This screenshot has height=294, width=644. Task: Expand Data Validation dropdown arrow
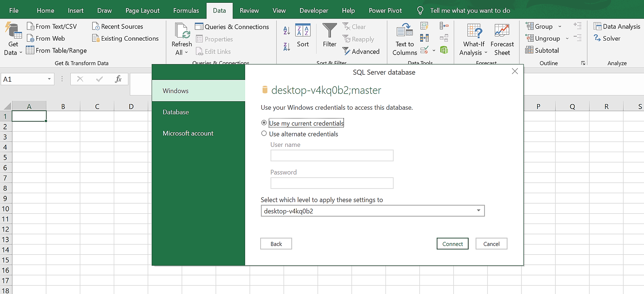pyautogui.click(x=434, y=50)
